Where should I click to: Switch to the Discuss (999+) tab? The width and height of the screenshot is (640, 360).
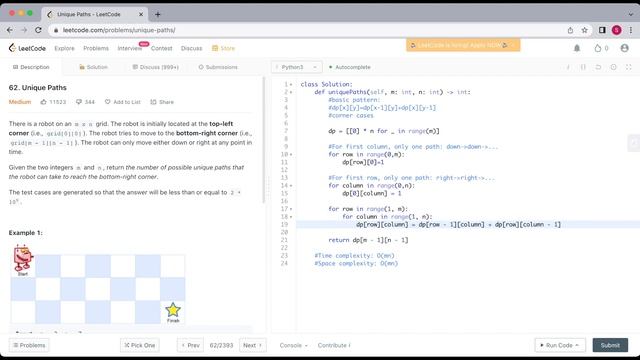point(156,67)
